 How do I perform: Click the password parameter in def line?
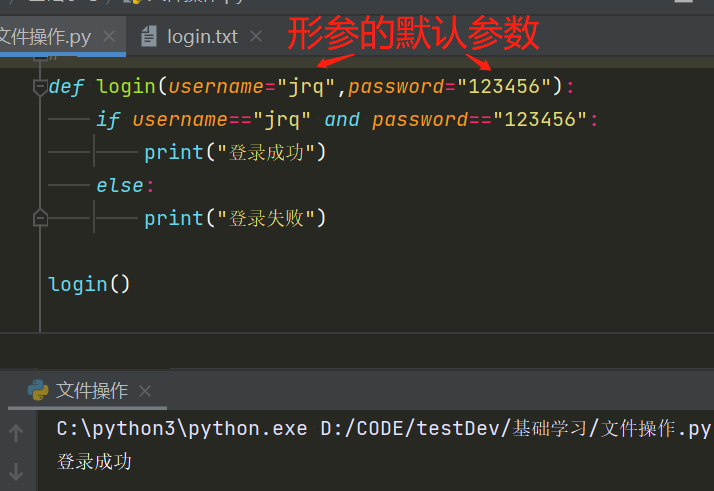pos(395,87)
